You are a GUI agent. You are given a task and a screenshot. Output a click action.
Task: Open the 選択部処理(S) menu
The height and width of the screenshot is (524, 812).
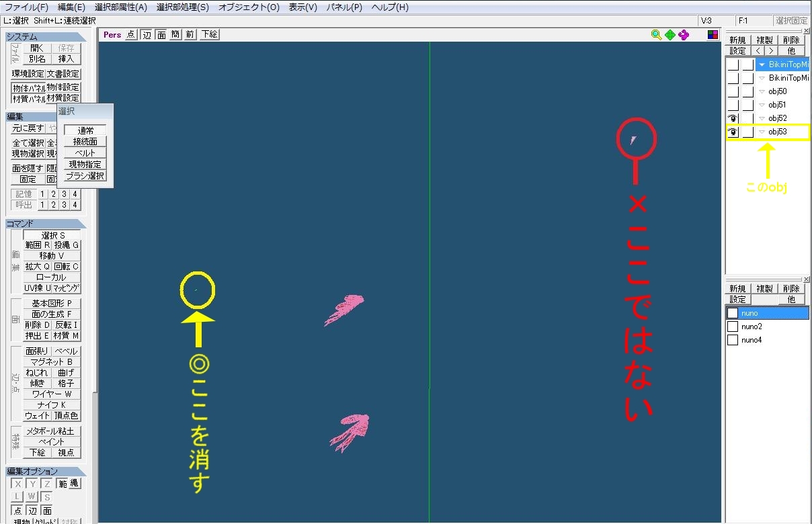pos(182,7)
